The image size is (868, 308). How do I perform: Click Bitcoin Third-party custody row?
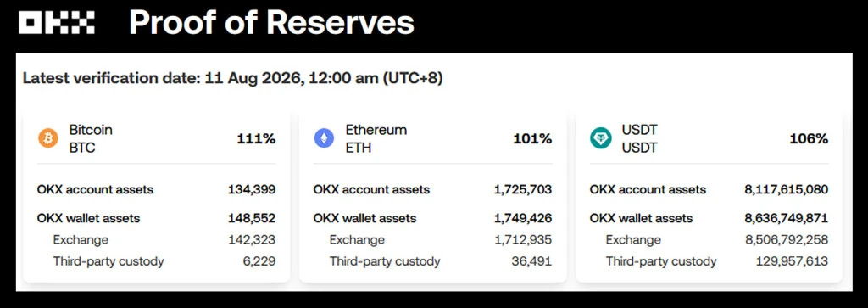click(156, 261)
